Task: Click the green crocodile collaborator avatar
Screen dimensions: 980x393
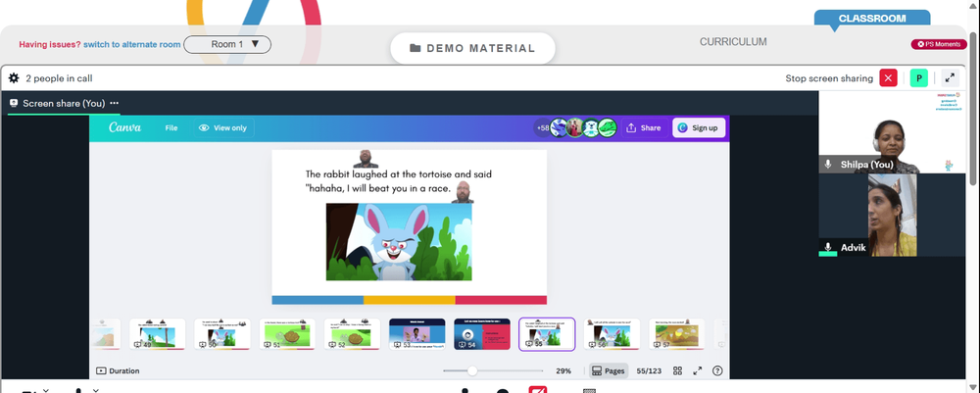Action: [608, 128]
